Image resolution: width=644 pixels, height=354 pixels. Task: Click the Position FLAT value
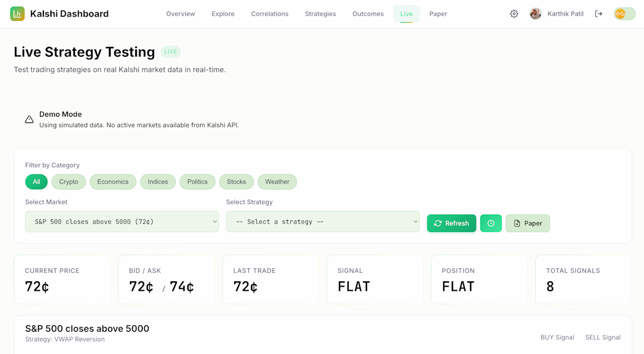[x=458, y=287]
